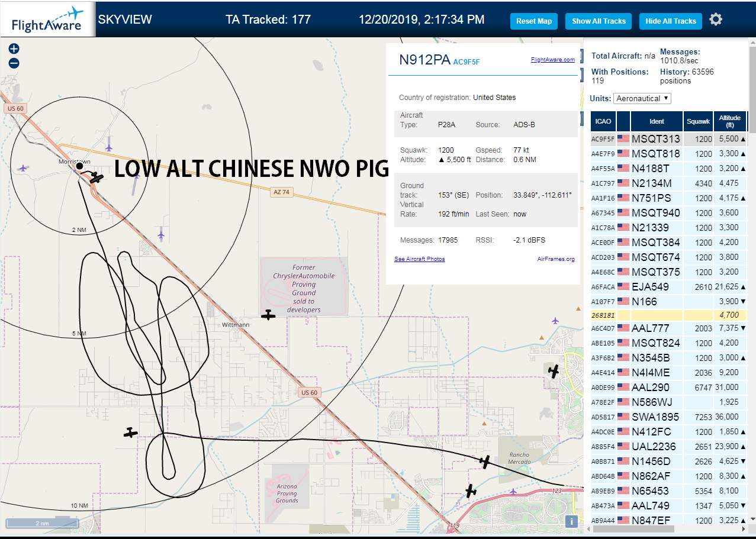Select the MSQT384 row
This screenshot has width=756, height=539.
[669, 243]
